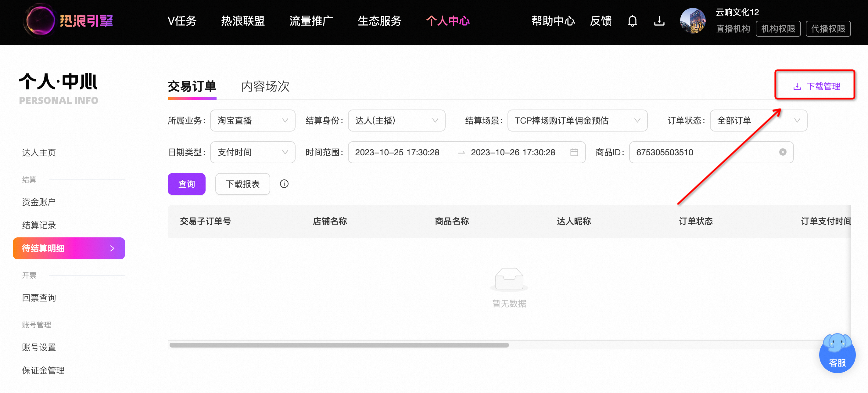Click the horizontal table scrollbar
This screenshot has width=868, height=393.
pyautogui.click(x=339, y=345)
